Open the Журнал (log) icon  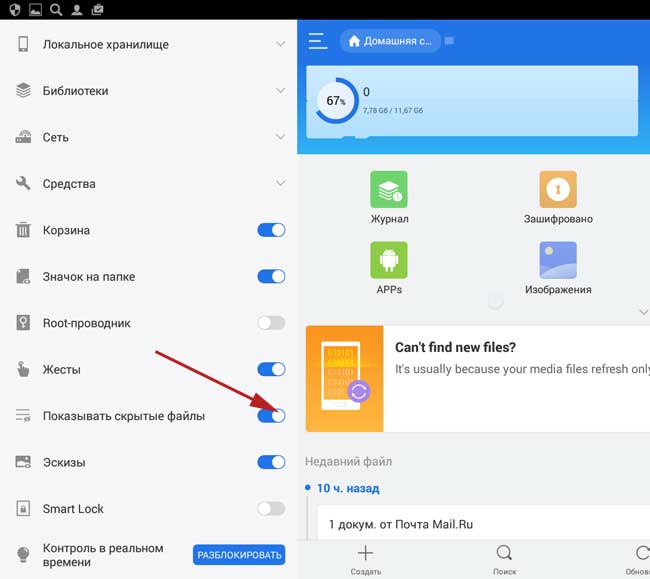click(389, 189)
